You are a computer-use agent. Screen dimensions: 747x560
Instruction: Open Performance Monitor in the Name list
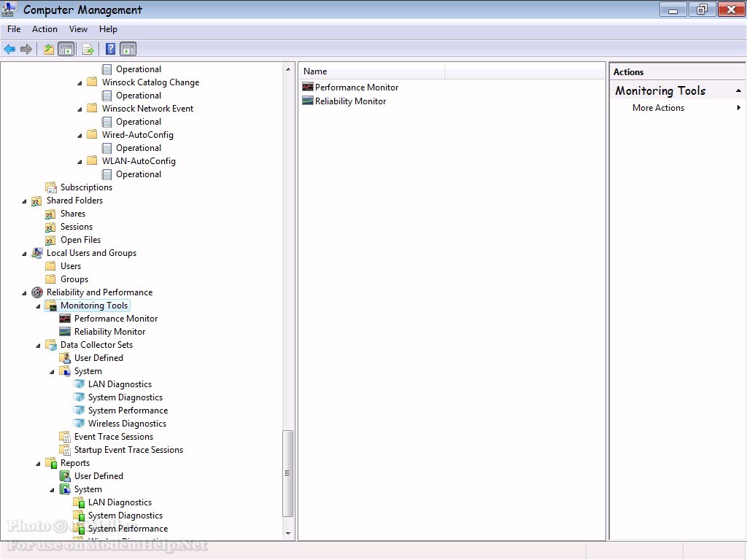(356, 87)
